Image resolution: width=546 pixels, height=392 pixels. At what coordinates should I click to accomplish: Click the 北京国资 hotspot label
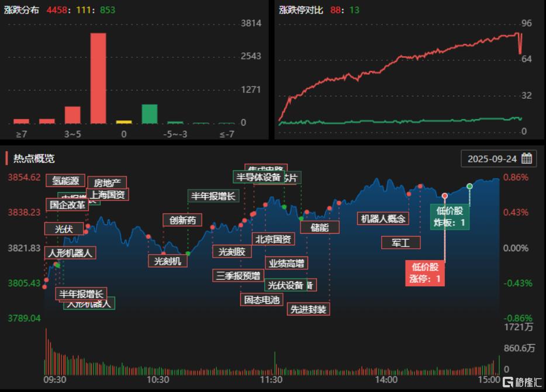pyautogui.click(x=273, y=238)
